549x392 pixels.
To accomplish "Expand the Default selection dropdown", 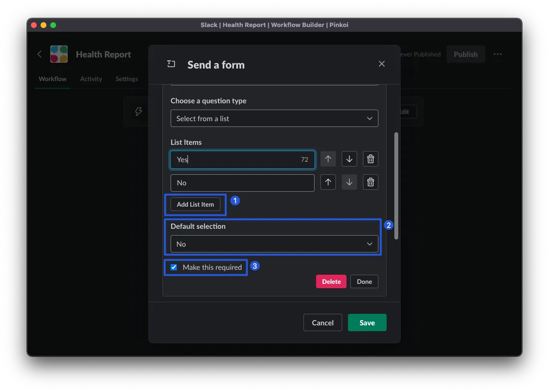I will coord(274,244).
